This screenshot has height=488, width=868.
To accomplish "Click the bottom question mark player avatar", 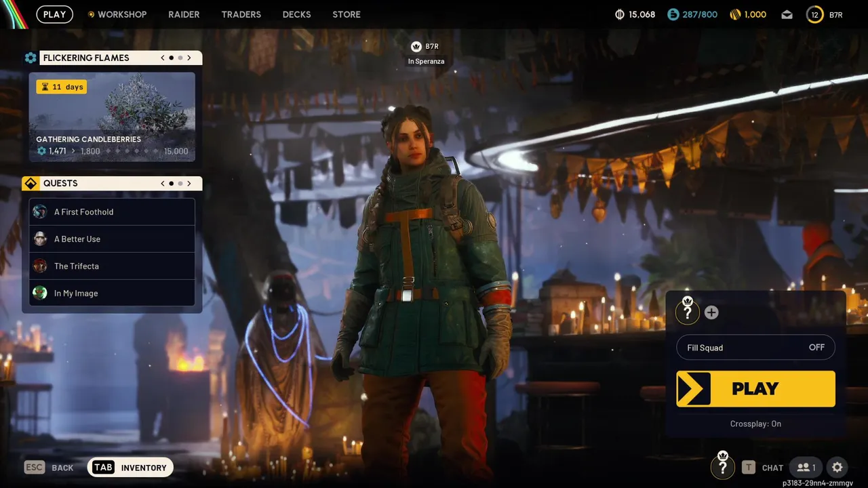I will (x=723, y=466).
